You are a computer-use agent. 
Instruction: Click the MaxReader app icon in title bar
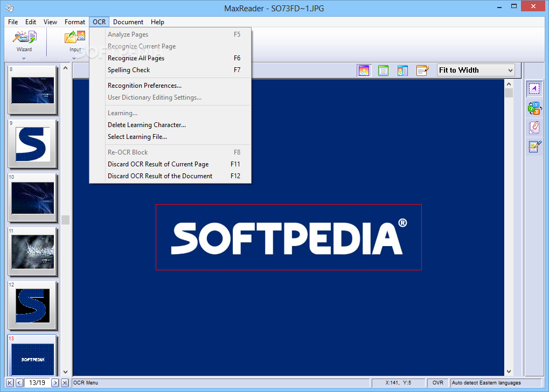[10, 8]
